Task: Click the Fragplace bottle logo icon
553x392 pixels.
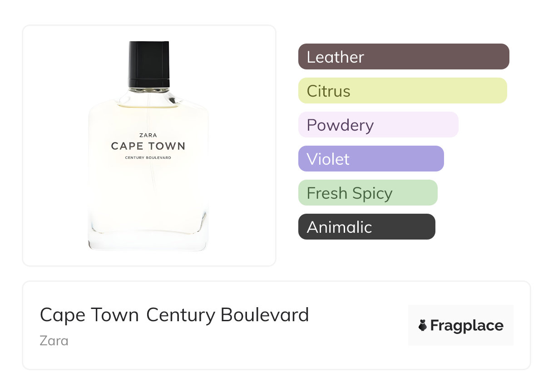Action: (423, 325)
